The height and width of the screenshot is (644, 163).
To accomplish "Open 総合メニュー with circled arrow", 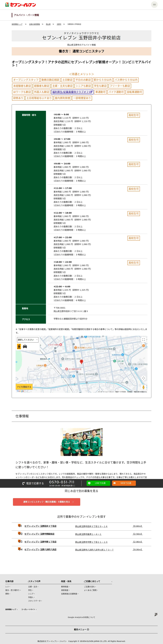I will 81,629.
